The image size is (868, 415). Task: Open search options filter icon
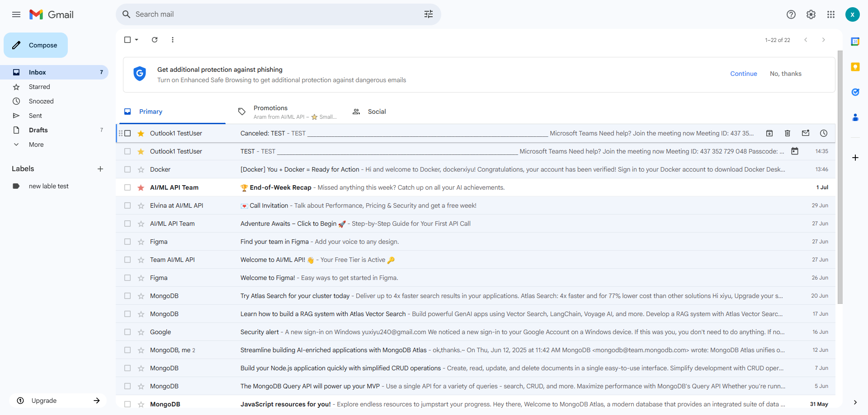[429, 14]
